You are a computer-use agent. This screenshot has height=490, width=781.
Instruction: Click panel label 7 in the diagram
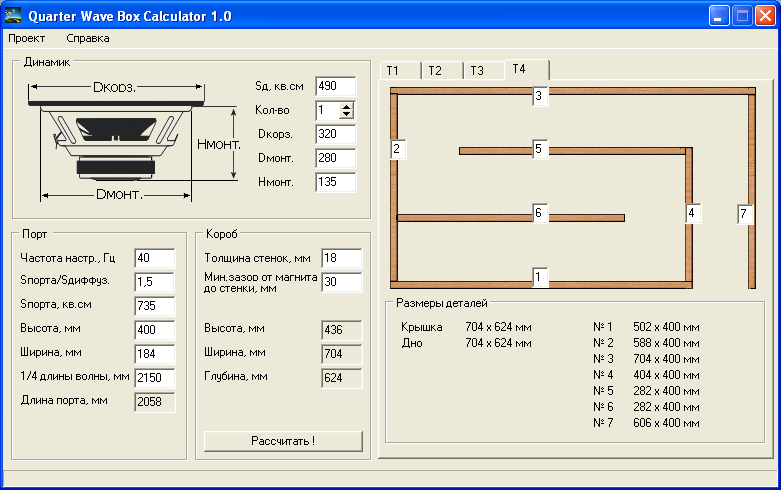point(745,214)
